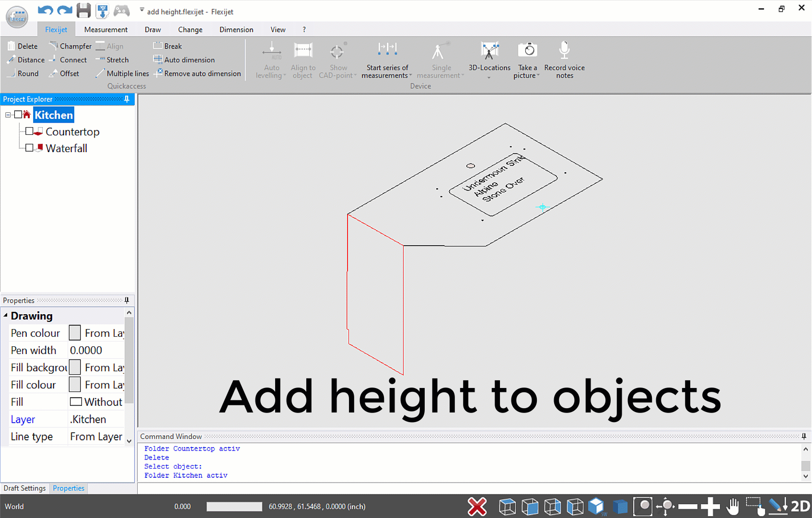Click the Auto dimension tool

point(184,59)
